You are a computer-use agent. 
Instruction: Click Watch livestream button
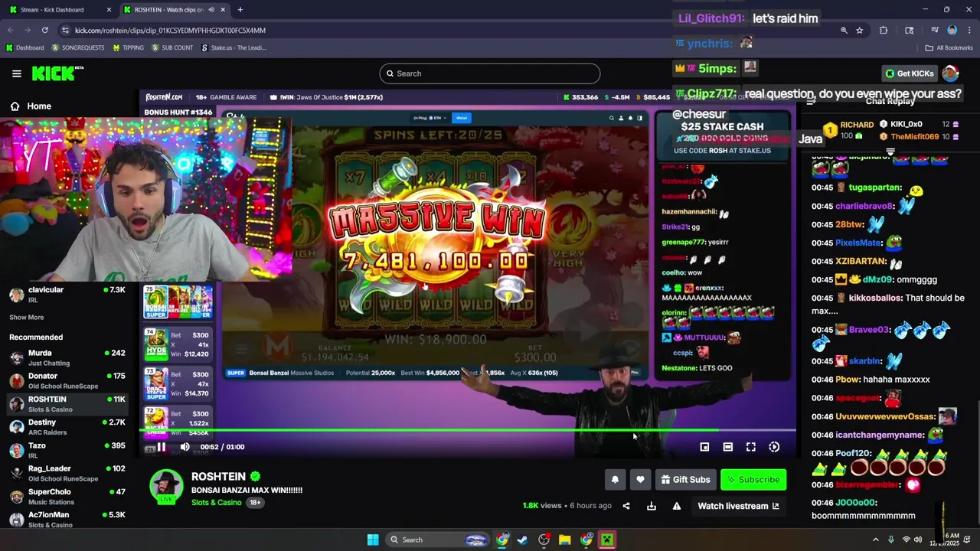[x=738, y=506]
